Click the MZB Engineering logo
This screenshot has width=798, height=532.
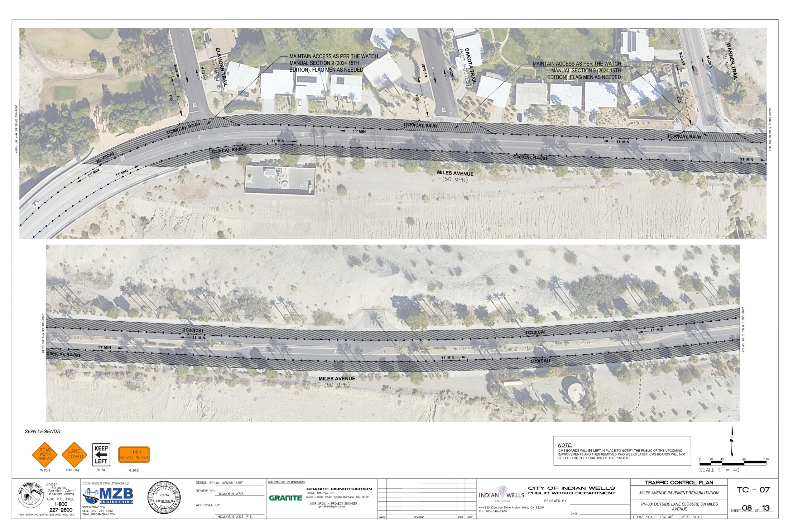108,496
